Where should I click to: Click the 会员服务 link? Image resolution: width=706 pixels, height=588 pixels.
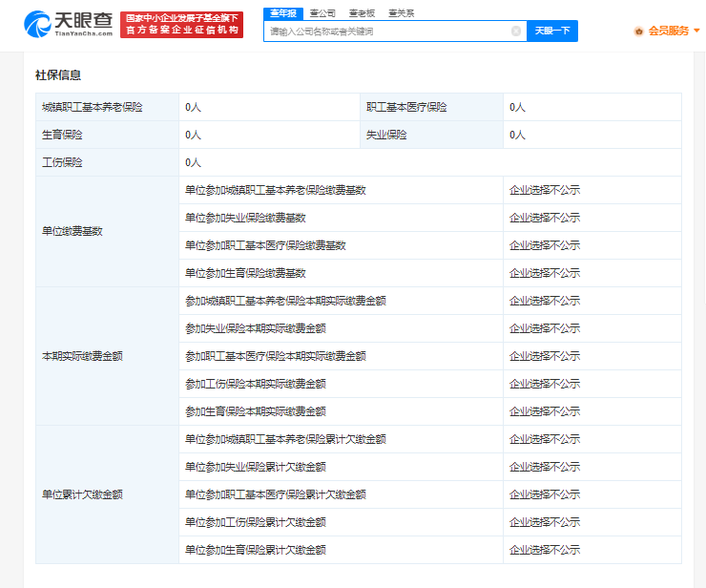668,31
